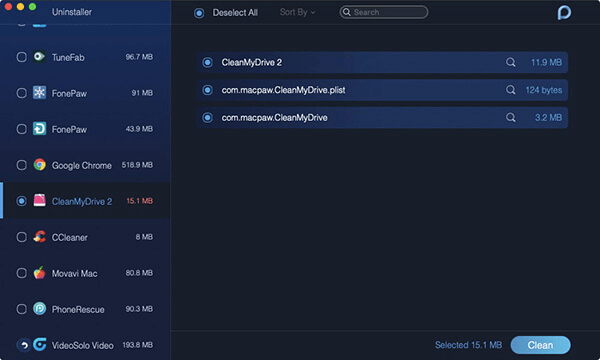The height and width of the screenshot is (360, 600).
Task: Reveal com.macpaw.CleanMyDrive.plist with magnifier icon
Action: pos(510,90)
